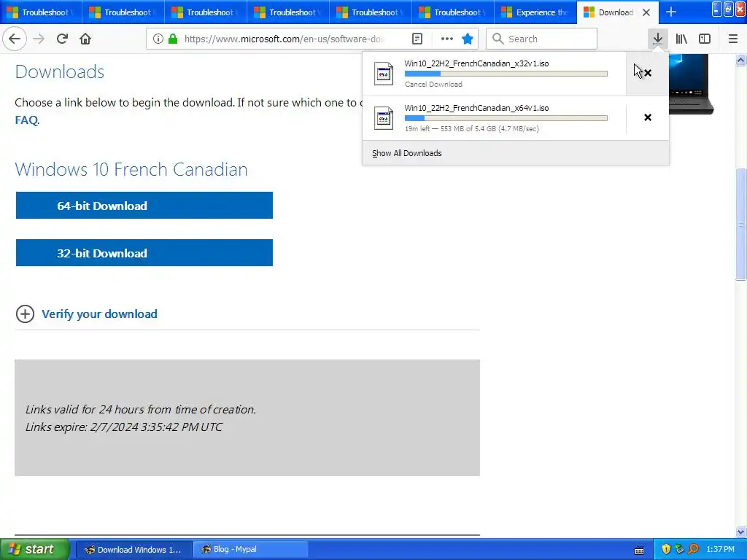Open the Verify your download link

99,314
